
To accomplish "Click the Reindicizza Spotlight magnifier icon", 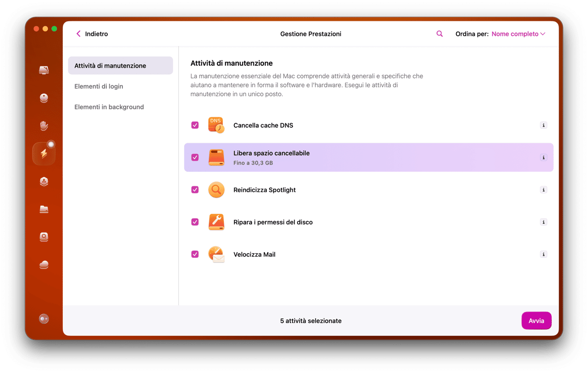I will [x=216, y=190].
